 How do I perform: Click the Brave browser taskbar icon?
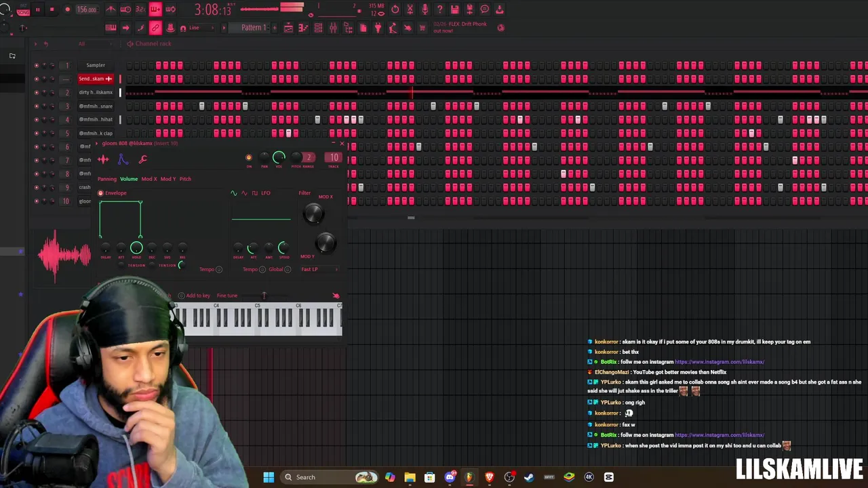tap(489, 477)
